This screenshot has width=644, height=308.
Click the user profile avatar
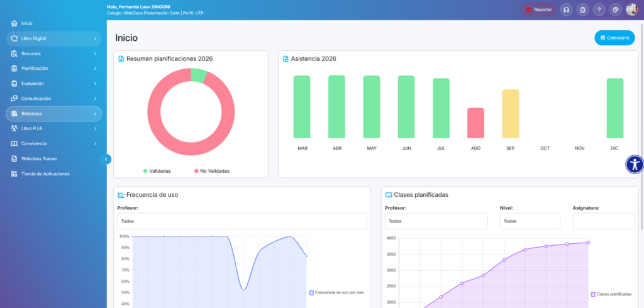pyautogui.click(x=632, y=9)
